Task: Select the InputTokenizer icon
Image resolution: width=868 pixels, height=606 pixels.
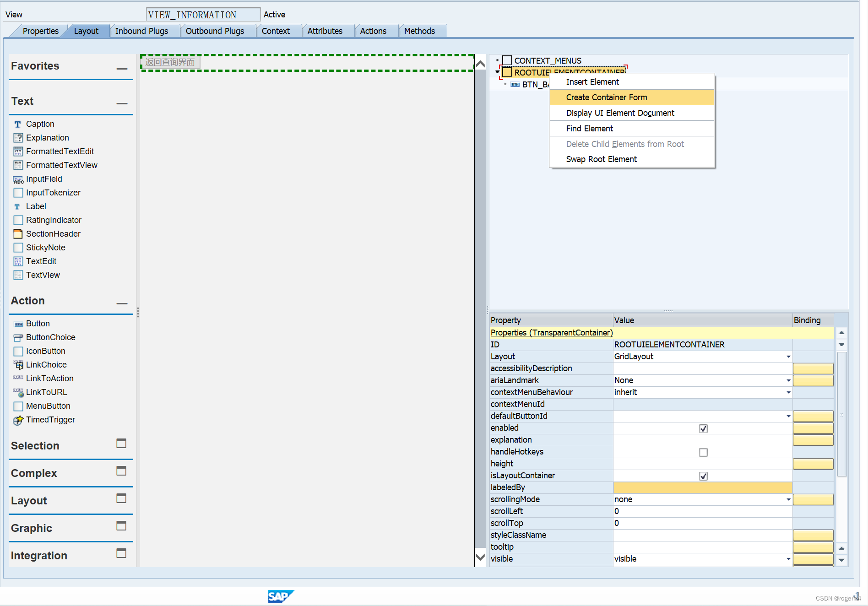Action: pyautogui.click(x=18, y=193)
